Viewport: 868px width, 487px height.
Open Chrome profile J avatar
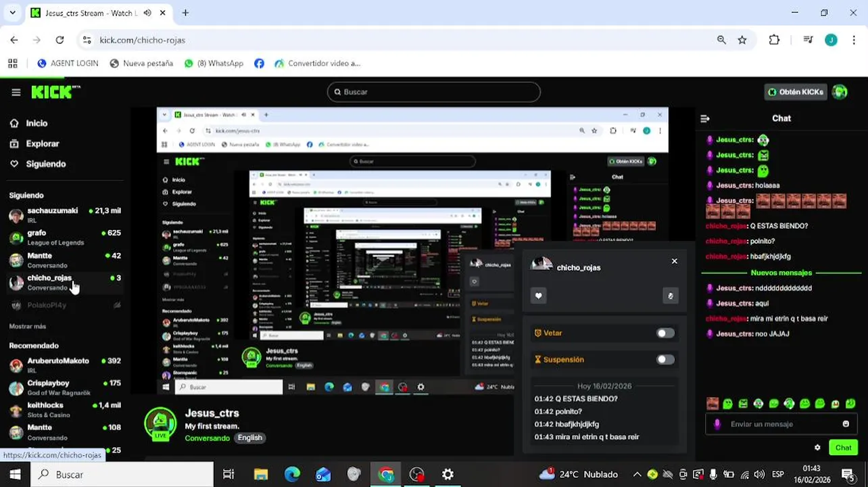(x=831, y=40)
